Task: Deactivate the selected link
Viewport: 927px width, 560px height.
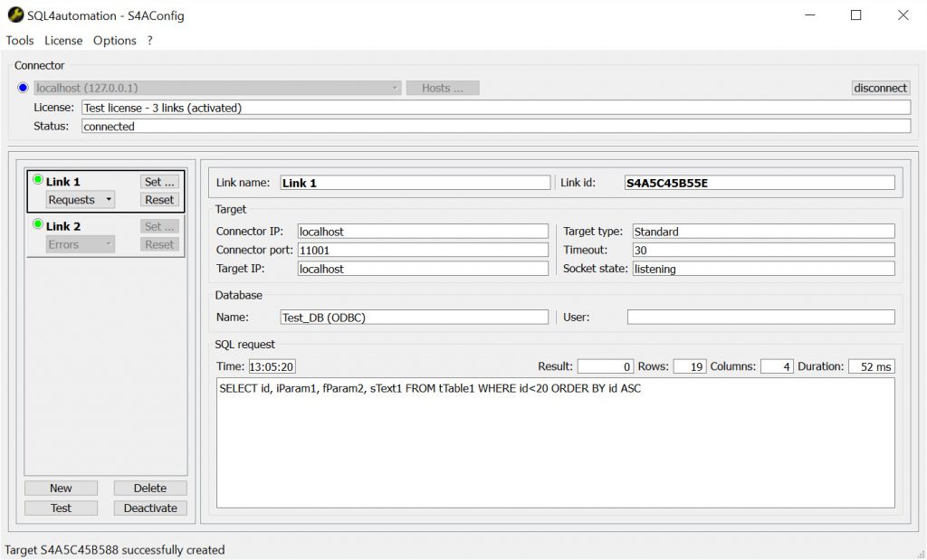Action: [149, 508]
